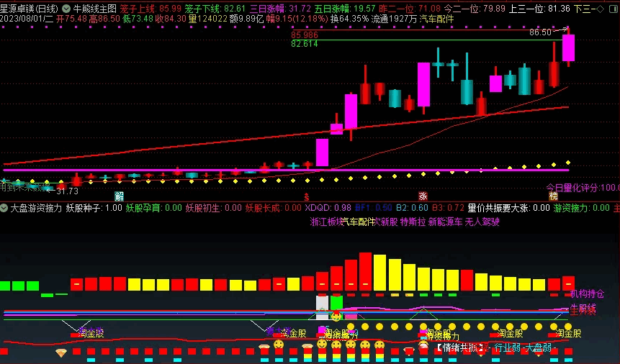Click the 游资接力: 0.00 value
620x364 pixels.
coord(581,208)
